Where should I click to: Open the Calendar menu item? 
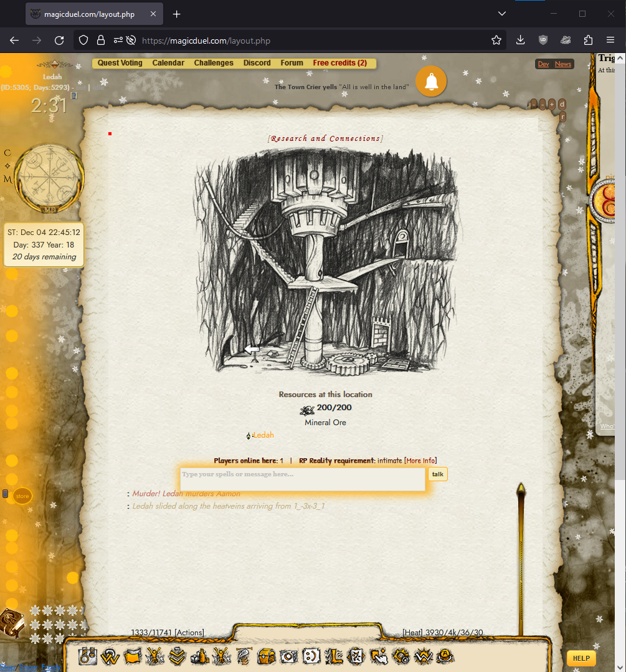click(x=168, y=63)
